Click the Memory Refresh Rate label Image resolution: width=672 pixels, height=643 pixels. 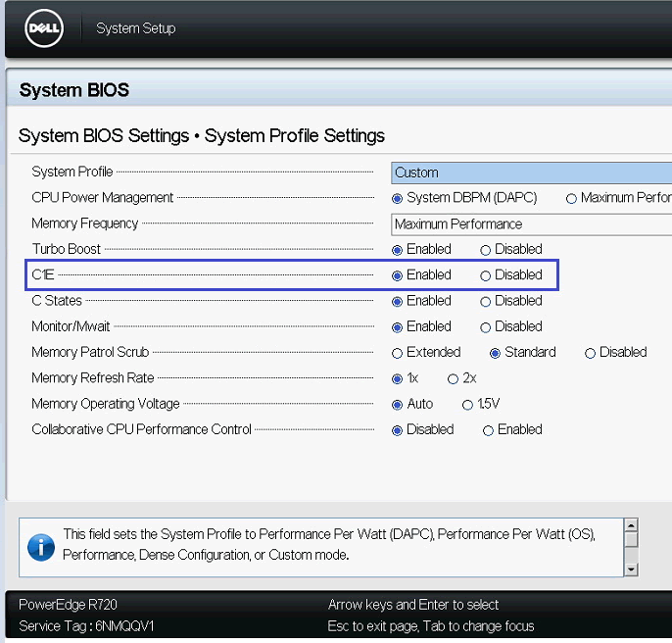[92, 377]
